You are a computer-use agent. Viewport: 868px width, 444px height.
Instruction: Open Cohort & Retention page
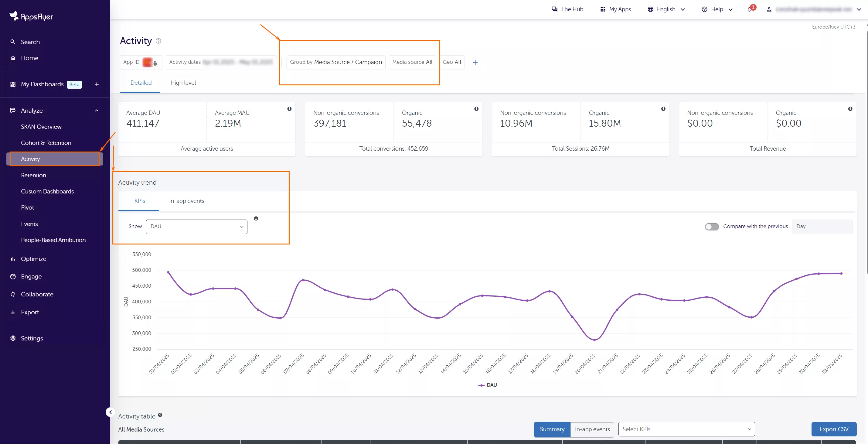tap(46, 143)
